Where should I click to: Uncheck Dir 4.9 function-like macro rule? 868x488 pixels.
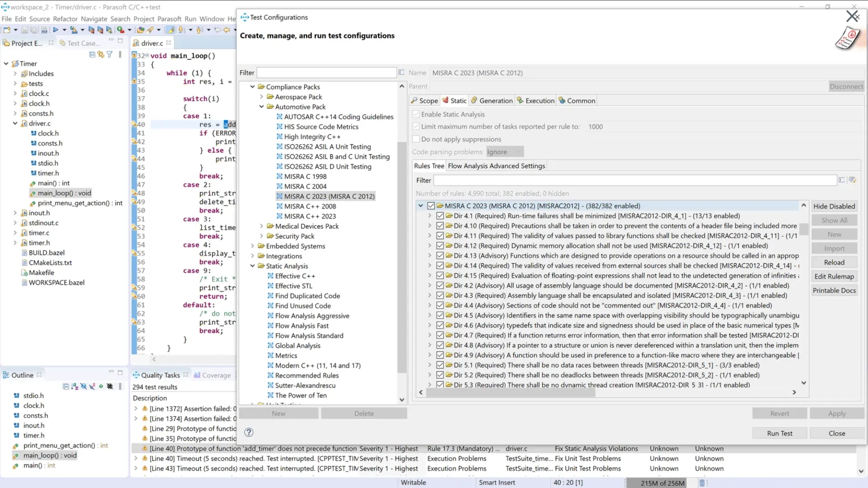pos(440,355)
